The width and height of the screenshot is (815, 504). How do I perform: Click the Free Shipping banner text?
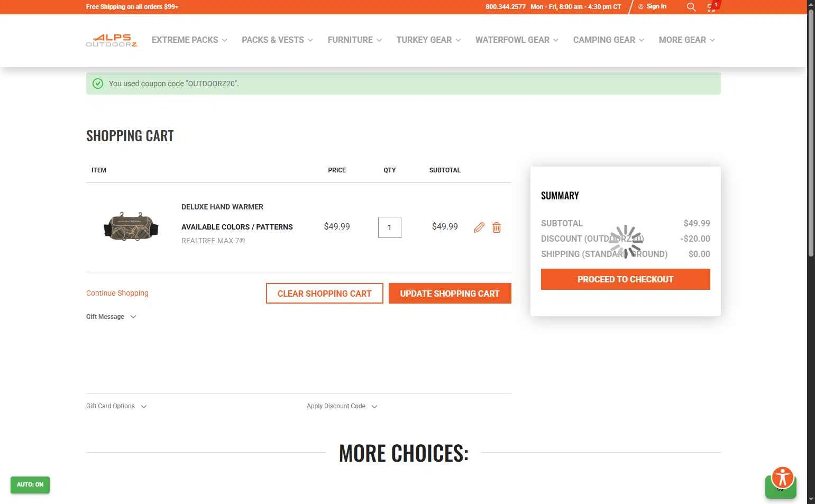point(132,7)
